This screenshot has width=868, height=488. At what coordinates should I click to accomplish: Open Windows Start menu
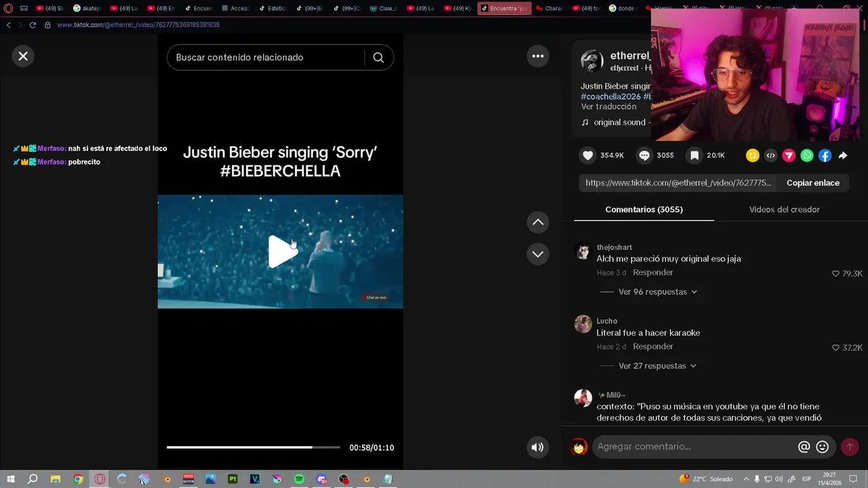click(10, 479)
